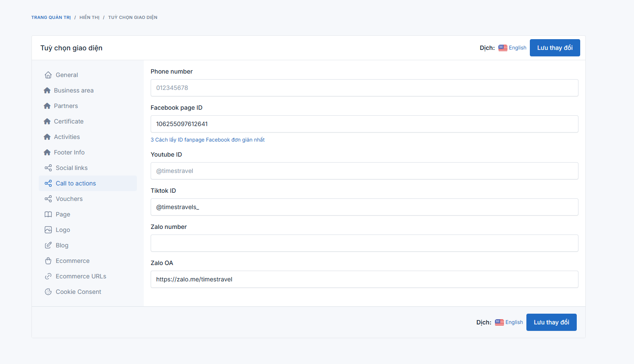
Task: Focus the Zalo OA URL field
Action: 364,279
